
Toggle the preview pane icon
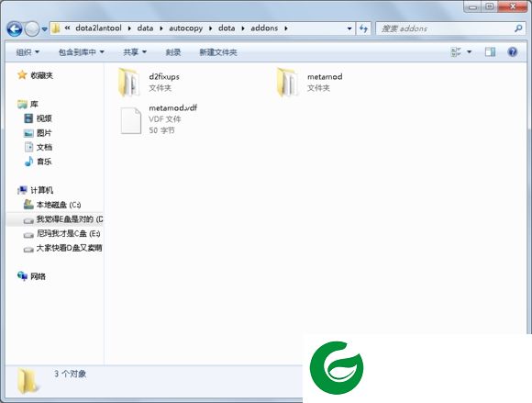tap(490, 52)
